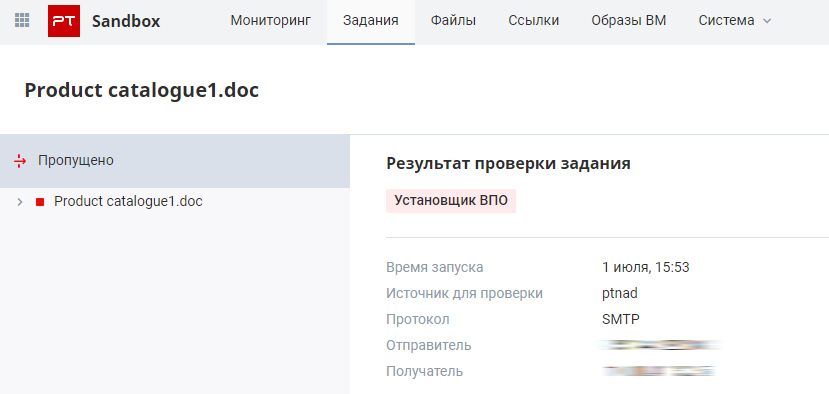Select the Пропущено row in sidebar
Screen dimensions: 829x394
coord(175,161)
